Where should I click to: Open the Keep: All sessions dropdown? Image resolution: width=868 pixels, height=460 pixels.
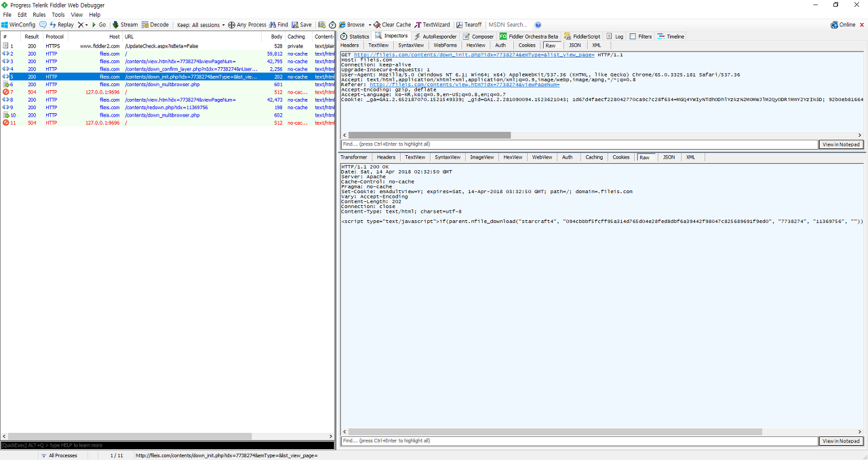[x=201, y=25]
